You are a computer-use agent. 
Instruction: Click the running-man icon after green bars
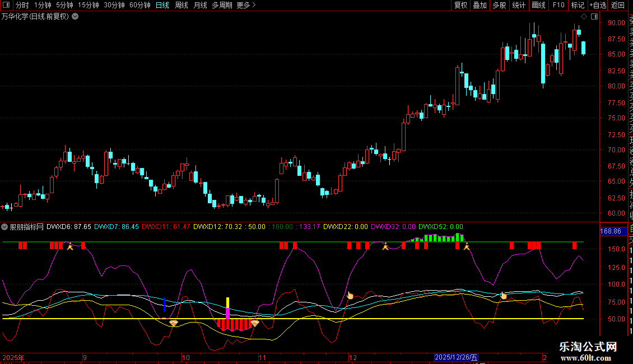(x=466, y=246)
